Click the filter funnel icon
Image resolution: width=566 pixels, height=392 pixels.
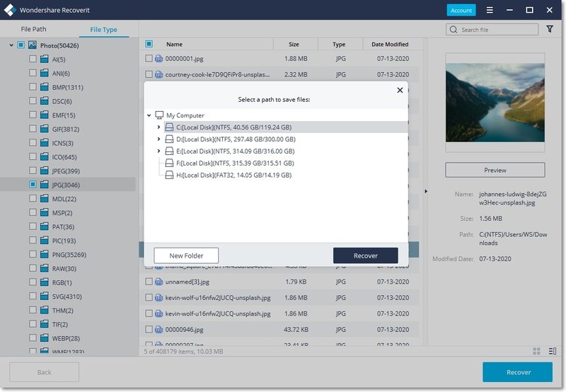coord(550,30)
